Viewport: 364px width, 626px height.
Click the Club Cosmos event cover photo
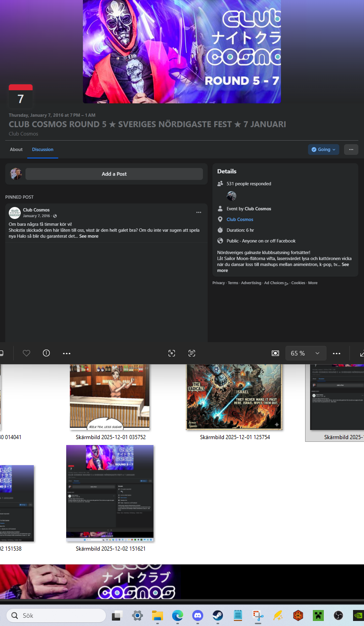pyautogui.click(x=182, y=51)
